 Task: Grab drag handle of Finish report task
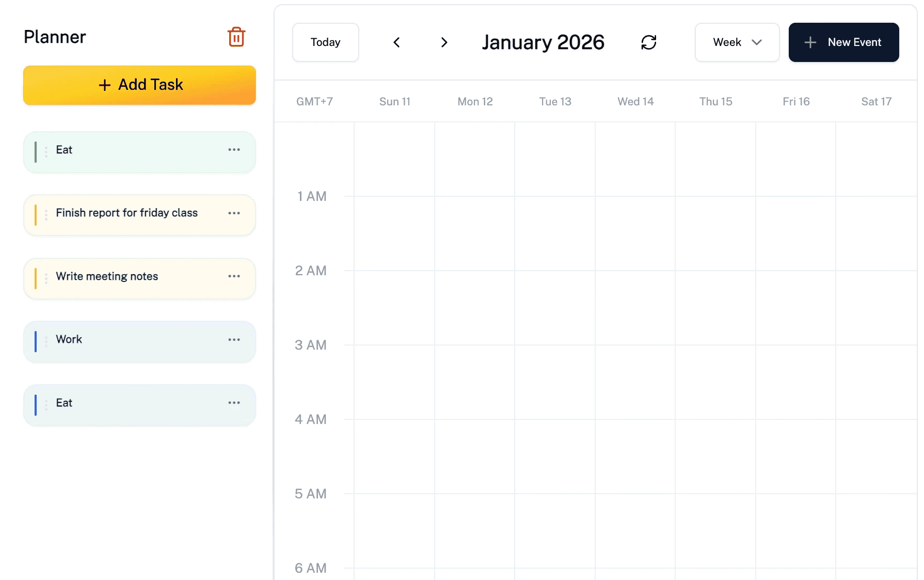point(46,215)
